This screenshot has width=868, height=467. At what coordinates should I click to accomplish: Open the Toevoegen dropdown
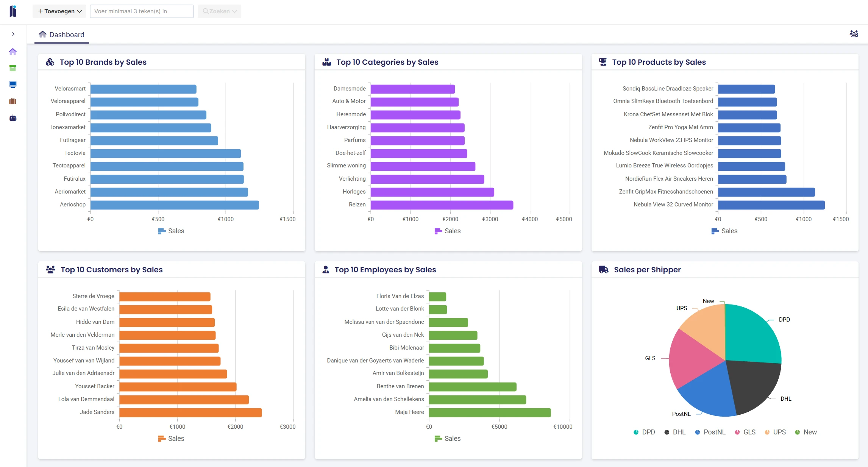click(x=59, y=11)
